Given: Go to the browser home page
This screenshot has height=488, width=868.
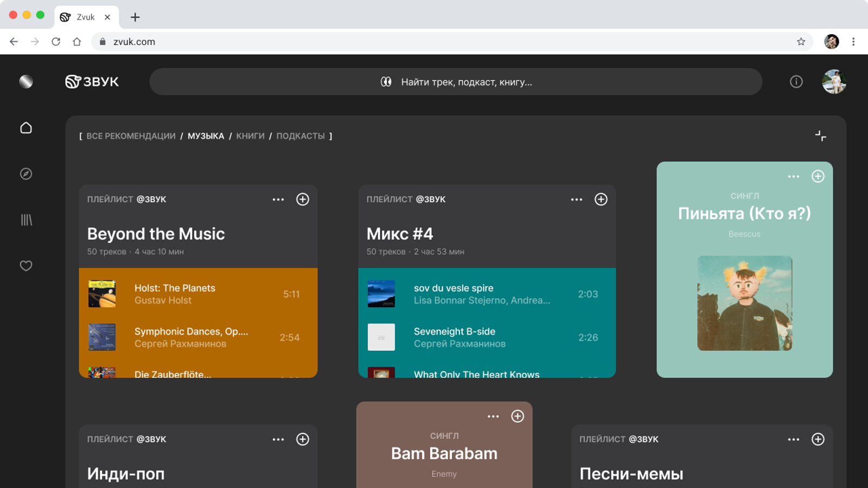Looking at the screenshot, I should (77, 42).
